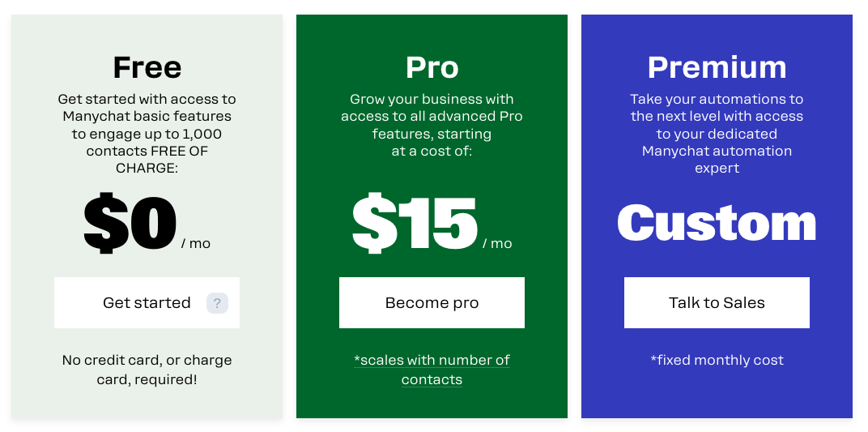Select the Custom pricing text
The height and width of the screenshot is (432, 868).
coord(717,224)
